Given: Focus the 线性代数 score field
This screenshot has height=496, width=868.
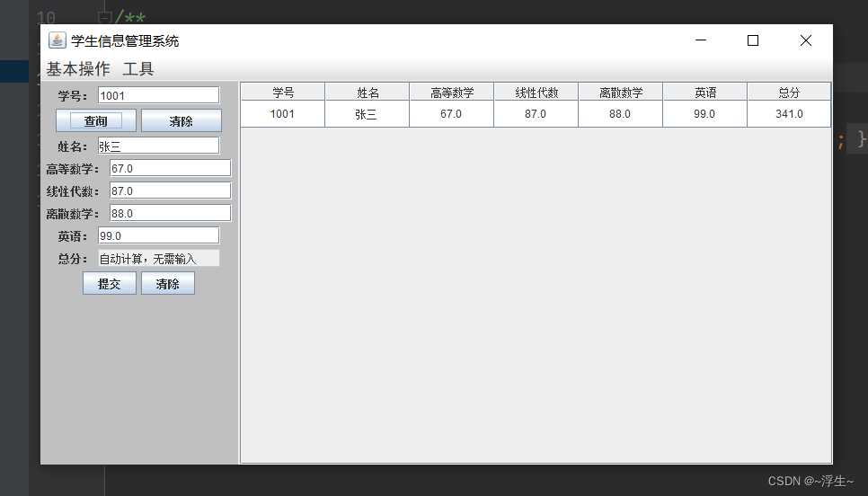Looking at the screenshot, I should click(x=171, y=190).
